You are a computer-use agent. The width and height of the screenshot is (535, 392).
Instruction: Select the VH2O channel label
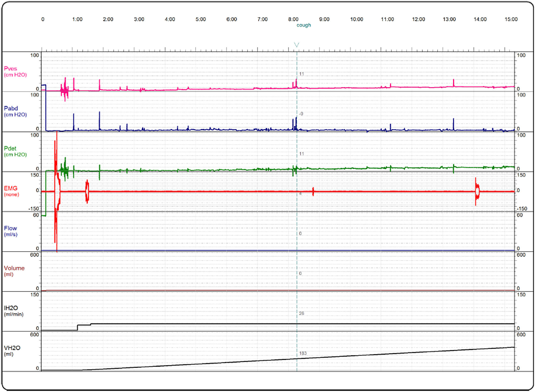click(x=12, y=348)
